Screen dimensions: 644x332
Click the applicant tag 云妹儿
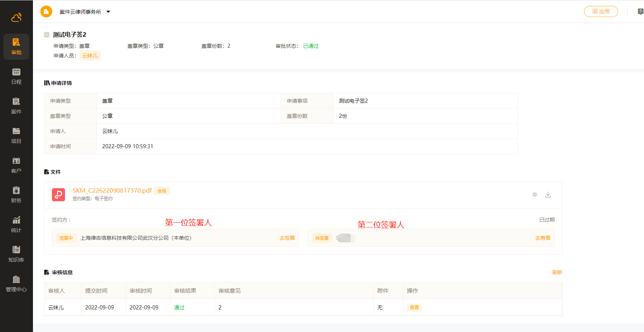point(90,56)
